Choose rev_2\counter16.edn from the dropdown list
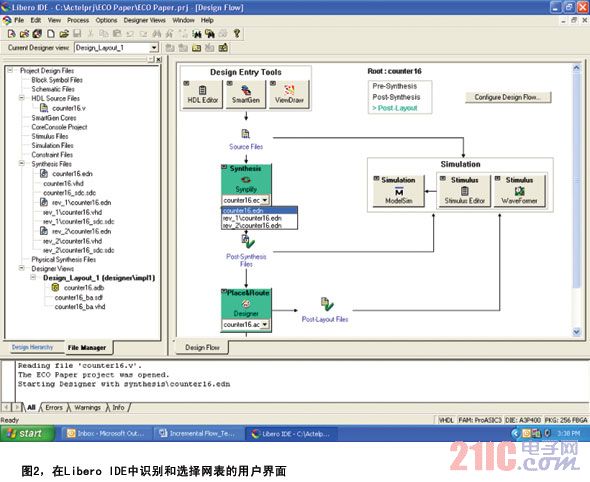 tap(260, 225)
